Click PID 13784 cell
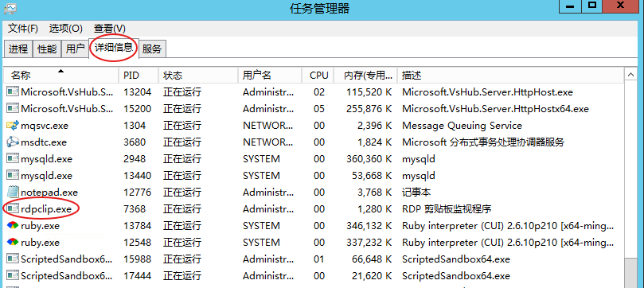 point(137,226)
